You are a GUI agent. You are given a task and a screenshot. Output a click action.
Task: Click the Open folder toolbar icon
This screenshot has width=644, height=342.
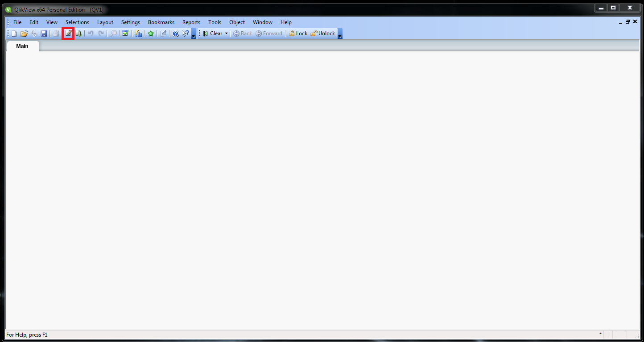[24, 33]
